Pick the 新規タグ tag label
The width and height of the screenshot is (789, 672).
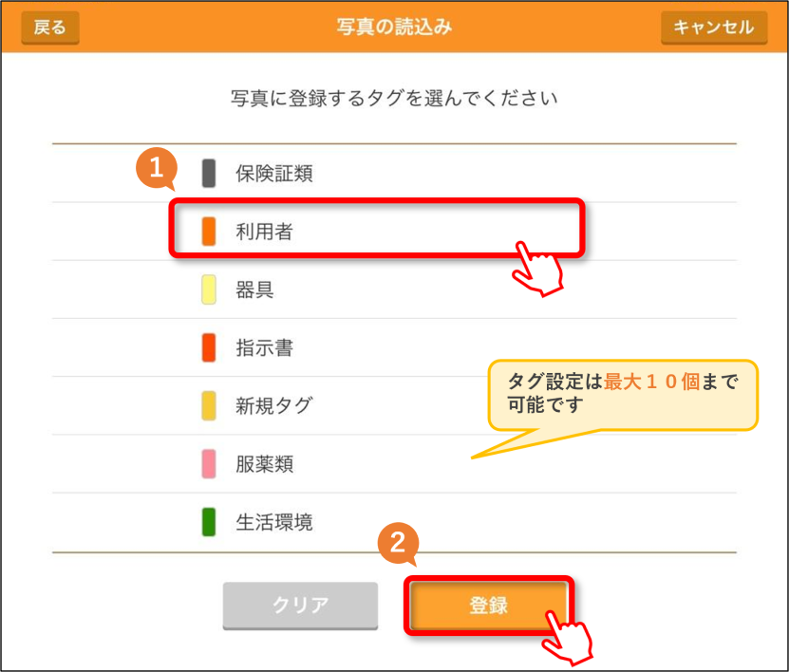(274, 405)
